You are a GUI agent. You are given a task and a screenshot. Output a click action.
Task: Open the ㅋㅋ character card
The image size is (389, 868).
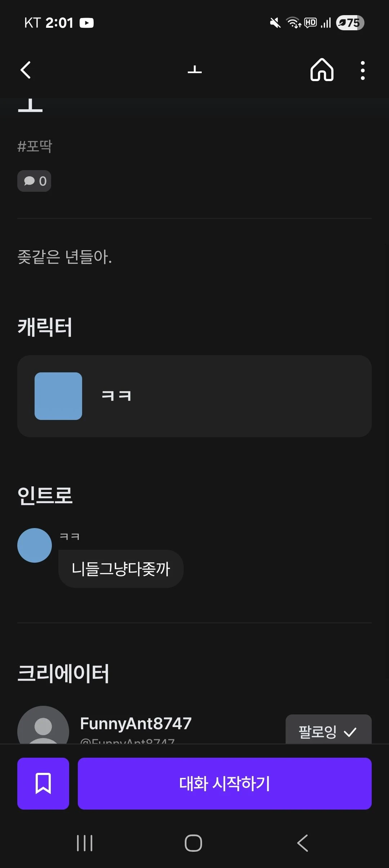pos(194,396)
